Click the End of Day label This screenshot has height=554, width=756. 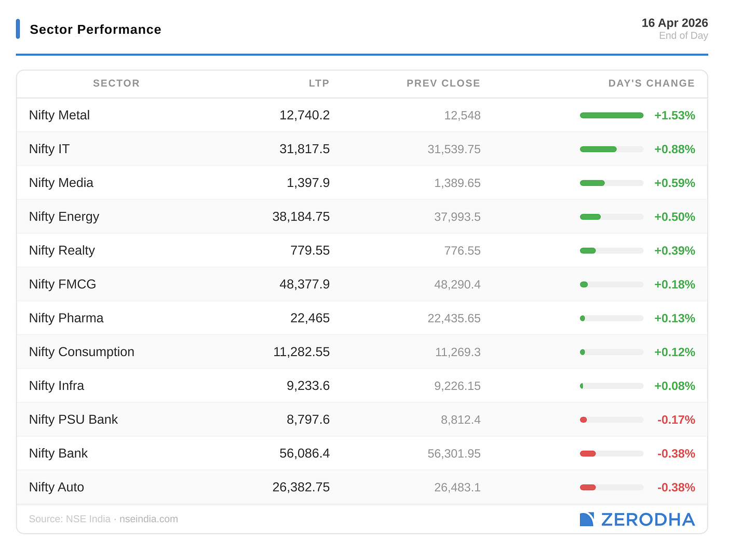click(x=683, y=35)
